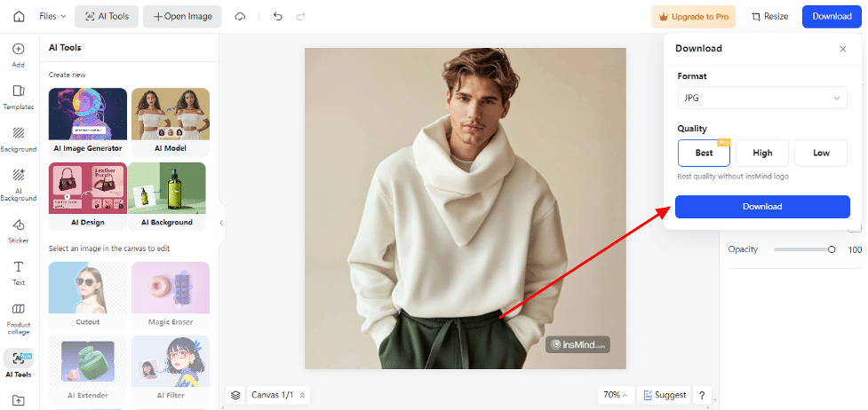
Task: Click the Open Image button
Action: [x=182, y=17]
